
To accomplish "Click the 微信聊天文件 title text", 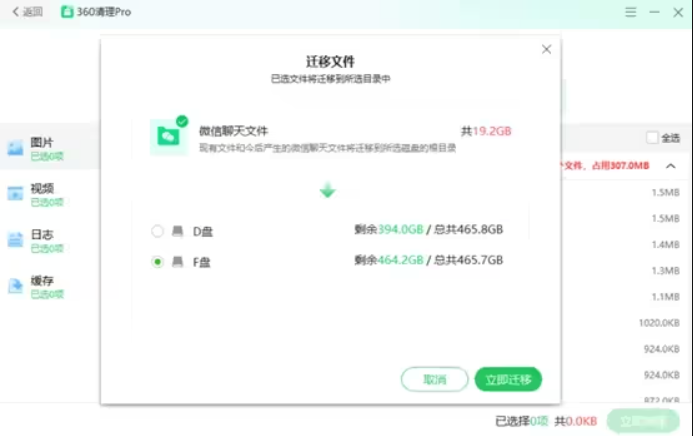I will 233,131.
